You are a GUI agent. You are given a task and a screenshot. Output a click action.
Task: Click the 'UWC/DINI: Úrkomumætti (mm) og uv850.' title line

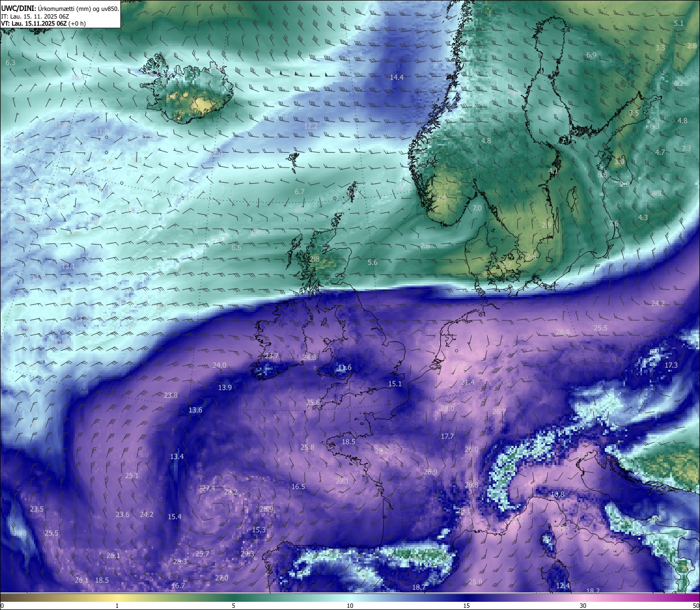coord(60,9)
